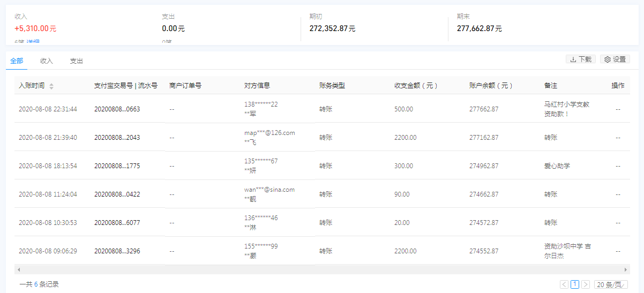This screenshot has height=293, width=644.
Task: Click the 爱心助学 remark cell
Action: [x=557, y=166]
